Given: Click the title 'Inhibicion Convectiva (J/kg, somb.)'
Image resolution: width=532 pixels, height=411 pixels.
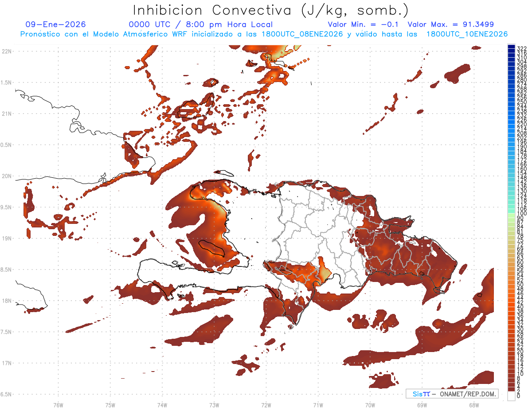Looking at the screenshot, I should pyautogui.click(x=270, y=11).
